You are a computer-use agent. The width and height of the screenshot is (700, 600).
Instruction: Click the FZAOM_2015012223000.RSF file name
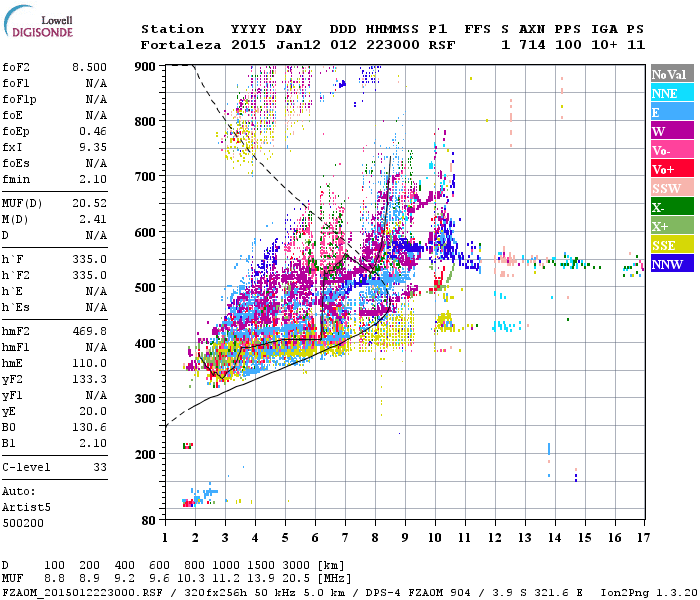pyautogui.click(x=82, y=593)
